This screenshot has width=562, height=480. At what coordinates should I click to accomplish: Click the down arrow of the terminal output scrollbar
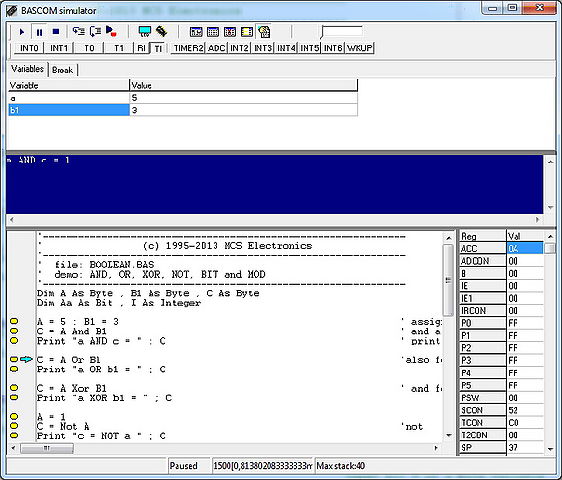coord(550,208)
